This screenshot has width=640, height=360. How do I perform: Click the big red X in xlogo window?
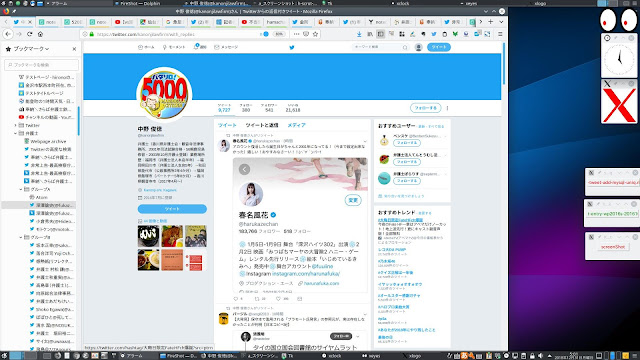pos(619,105)
